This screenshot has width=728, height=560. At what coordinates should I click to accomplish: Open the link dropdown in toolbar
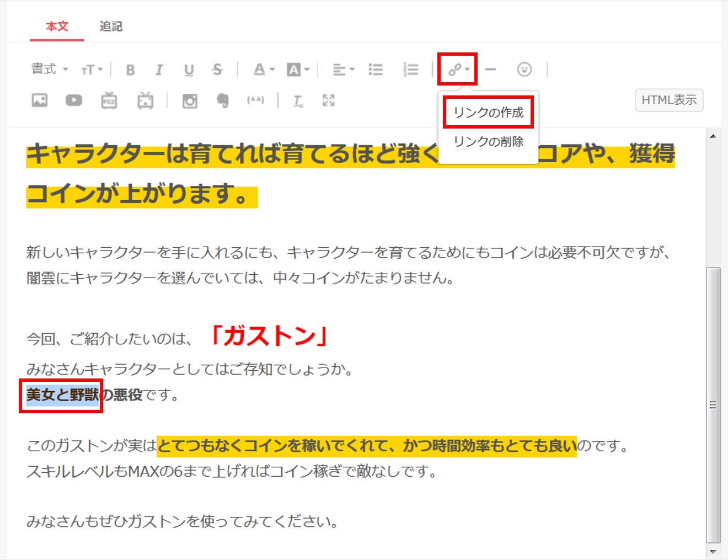point(458,70)
